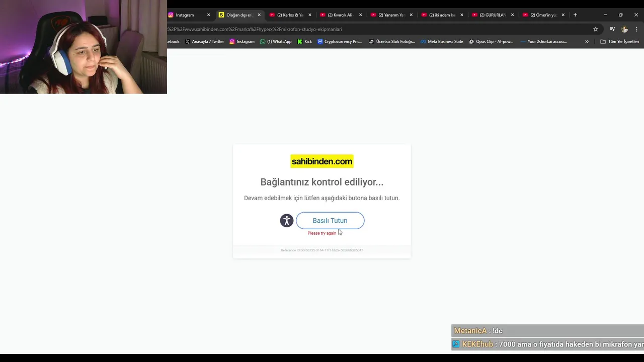
Task: Click the Devam edebilmek için instruction text
Action: click(322, 198)
